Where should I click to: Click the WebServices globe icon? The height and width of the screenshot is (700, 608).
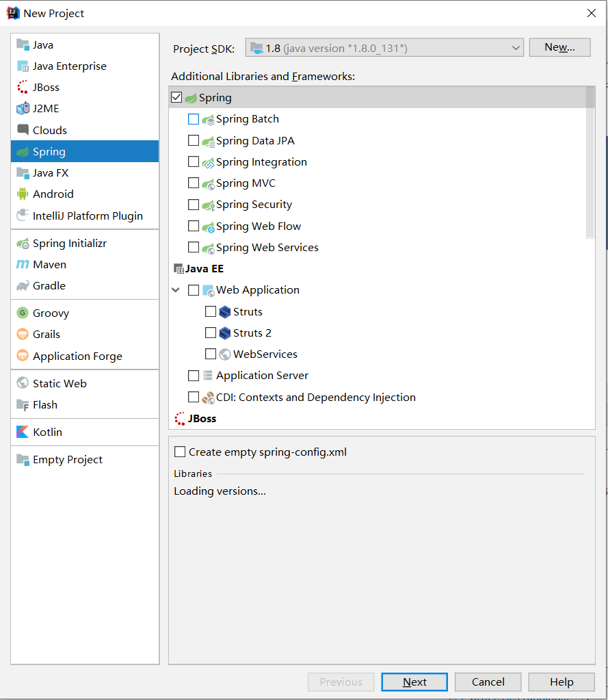click(x=225, y=354)
